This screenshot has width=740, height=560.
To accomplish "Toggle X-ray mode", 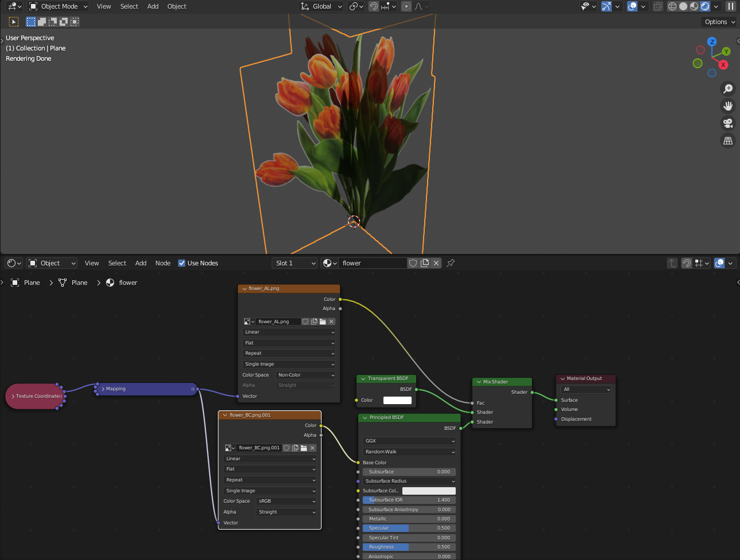I will pyautogui.click(x=658, y=6).
